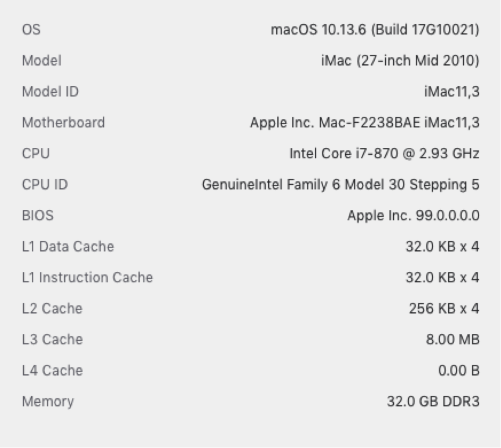The height and width of the screenshot is (448, 501).
Task: Select the BIOS label
Action: 38,216
